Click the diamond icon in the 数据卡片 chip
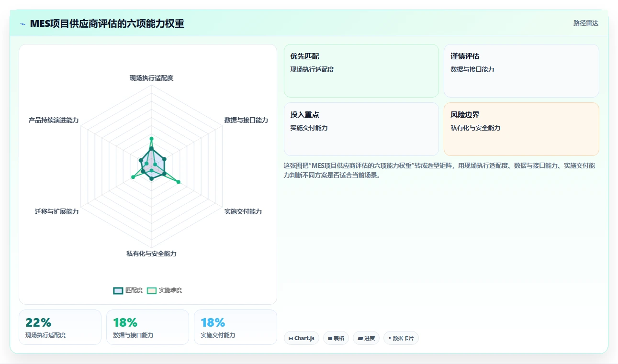Image resolution: width=618 pixels, height=364 pixels. [x=390, y=338]
